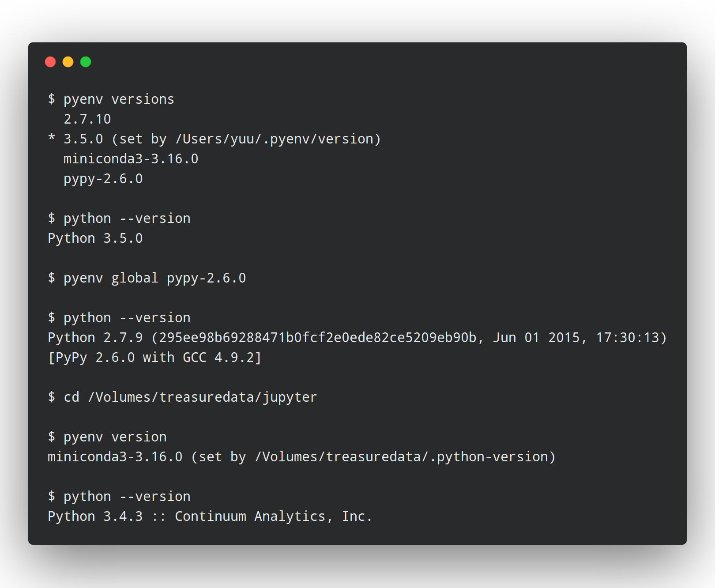Click the 17:30:13 build timestamp

point(628,338)
